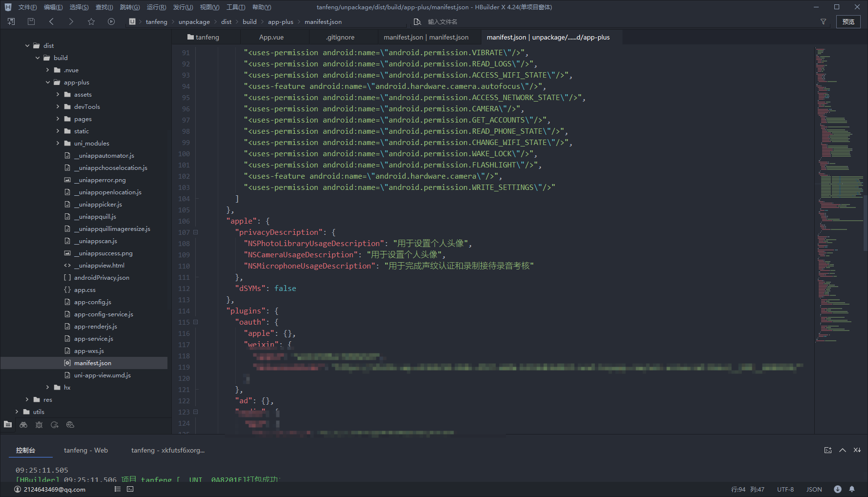Click the 预览 preview button
Viewport: 868px width, 497px height.
[x=848, y=21]
